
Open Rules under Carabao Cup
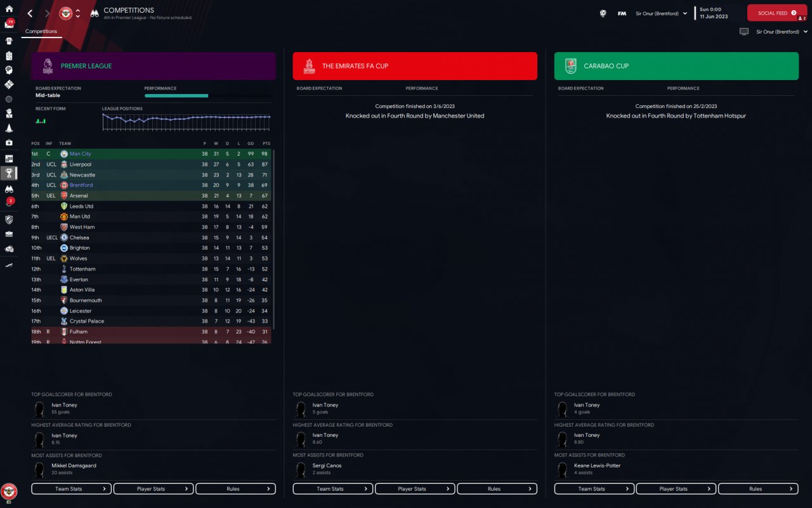[758, 489]
